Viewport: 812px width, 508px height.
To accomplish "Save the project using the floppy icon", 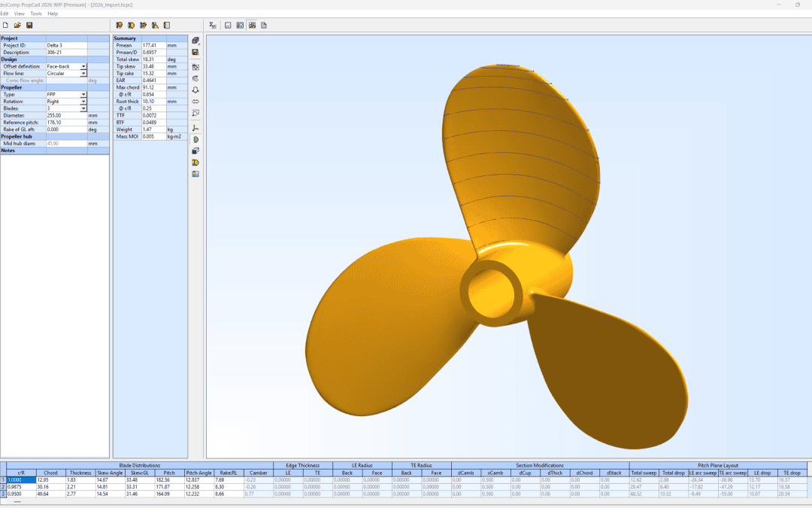I will [x=29, y=25].
